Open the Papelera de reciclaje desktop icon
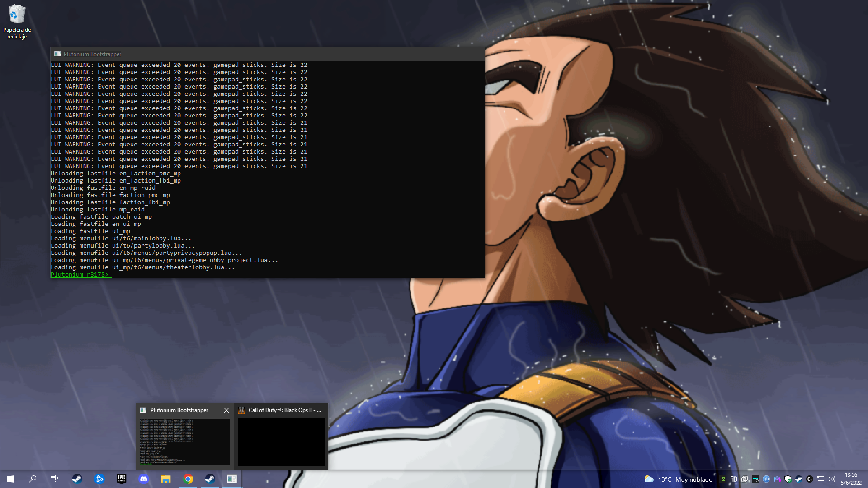This screenshot has height=488, width=868. click(x=17, y=22)
